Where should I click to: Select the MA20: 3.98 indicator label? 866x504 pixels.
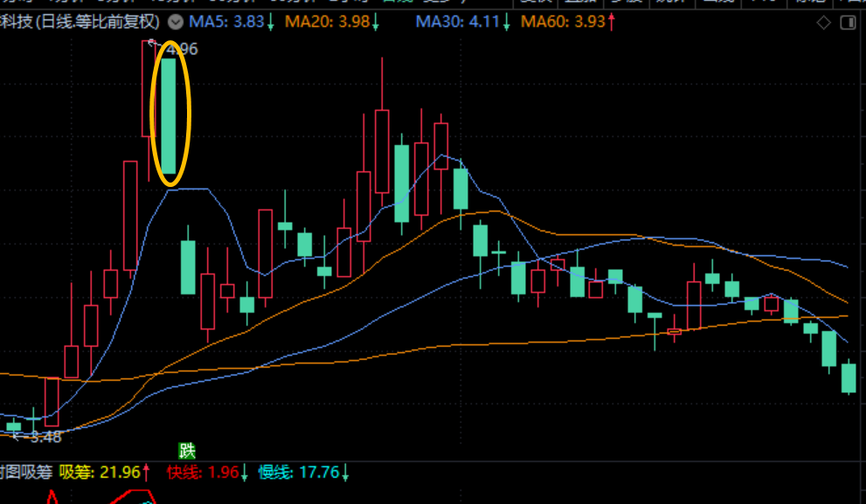334,22
